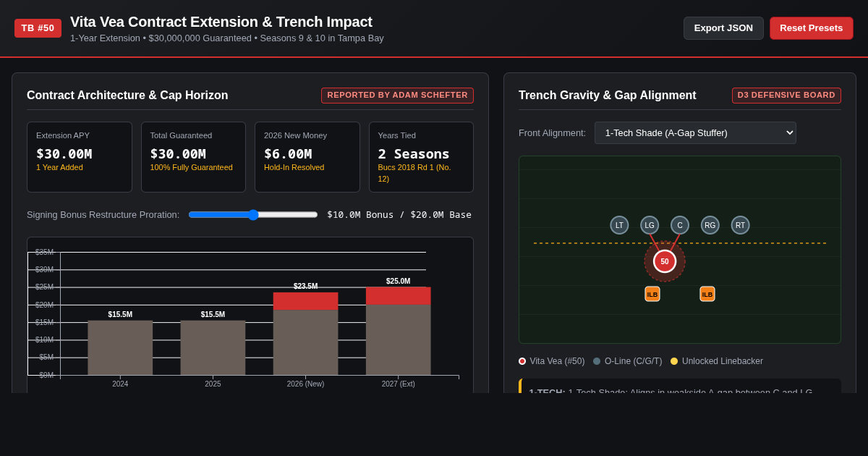Click the 1 Year Added text

click(59, 168)
